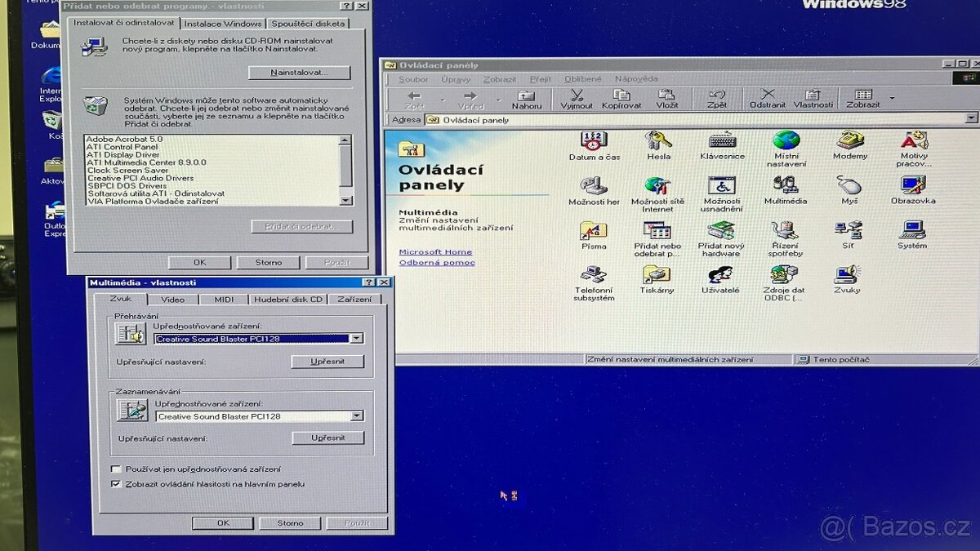Viewport: 980px width, 551px height.
Task: Open the recording device dropdown arrow
Action: (x=356, y=416)
